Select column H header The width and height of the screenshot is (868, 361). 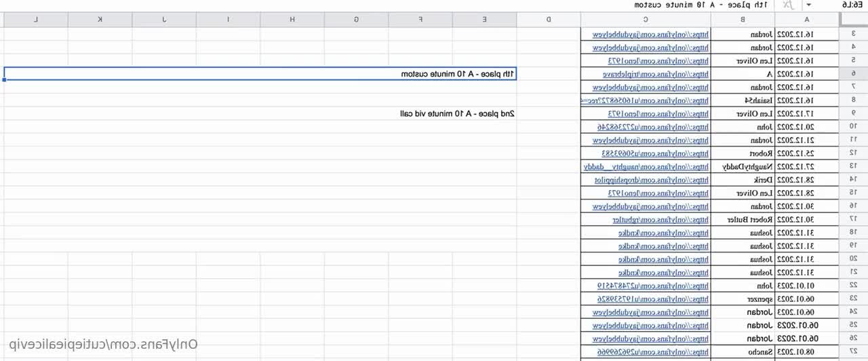coord(292,19)
